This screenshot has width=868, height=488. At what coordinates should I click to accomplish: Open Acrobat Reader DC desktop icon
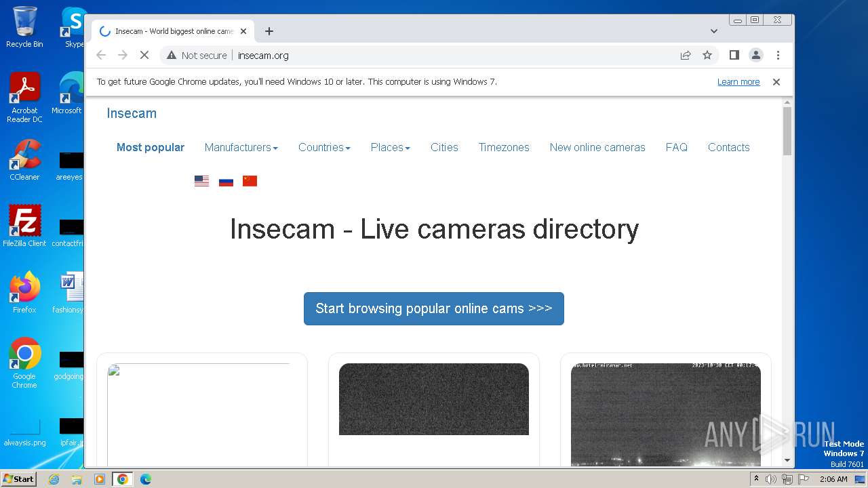click(24, 98)
